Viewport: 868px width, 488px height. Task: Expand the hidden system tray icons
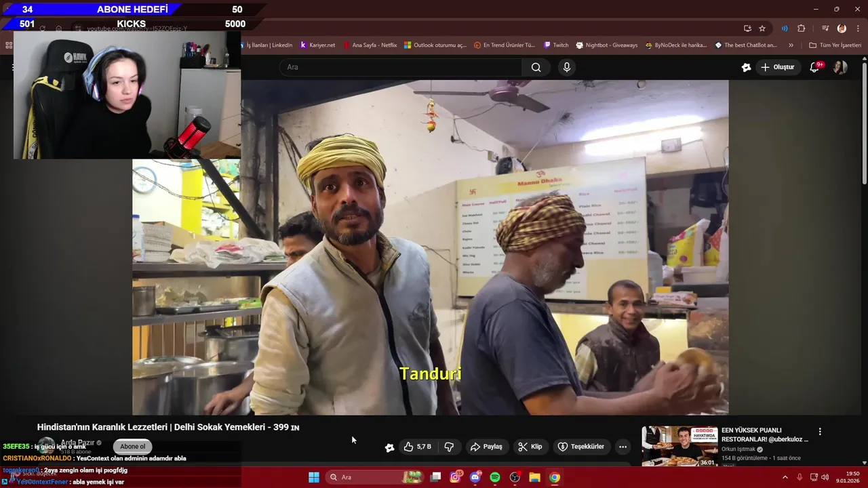click(x=785, y=477)
